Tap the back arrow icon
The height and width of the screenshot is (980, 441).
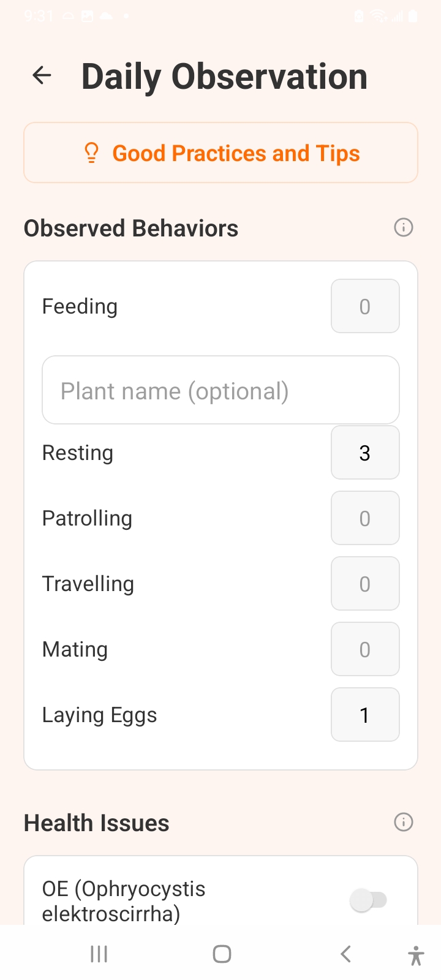coord(42,76)
